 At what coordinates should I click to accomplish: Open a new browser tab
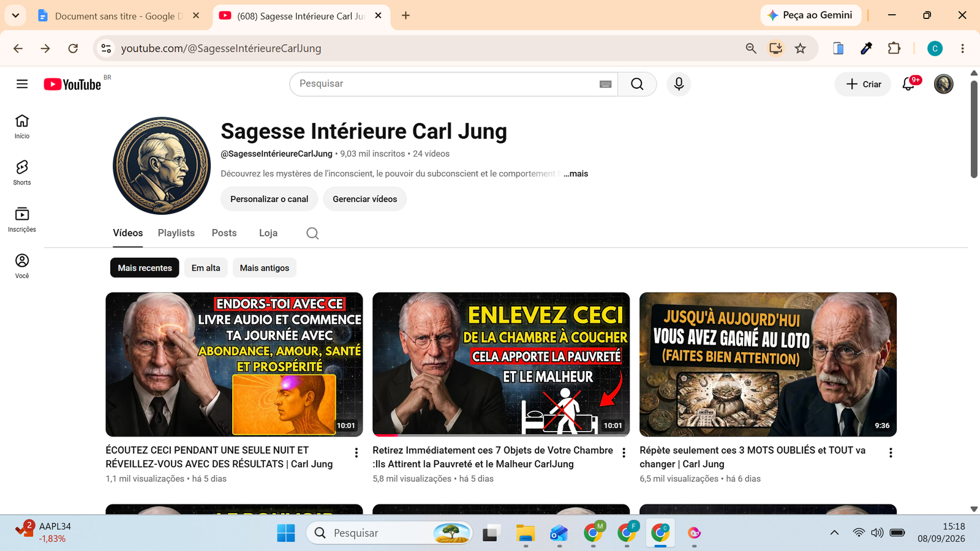click(405, 15)
